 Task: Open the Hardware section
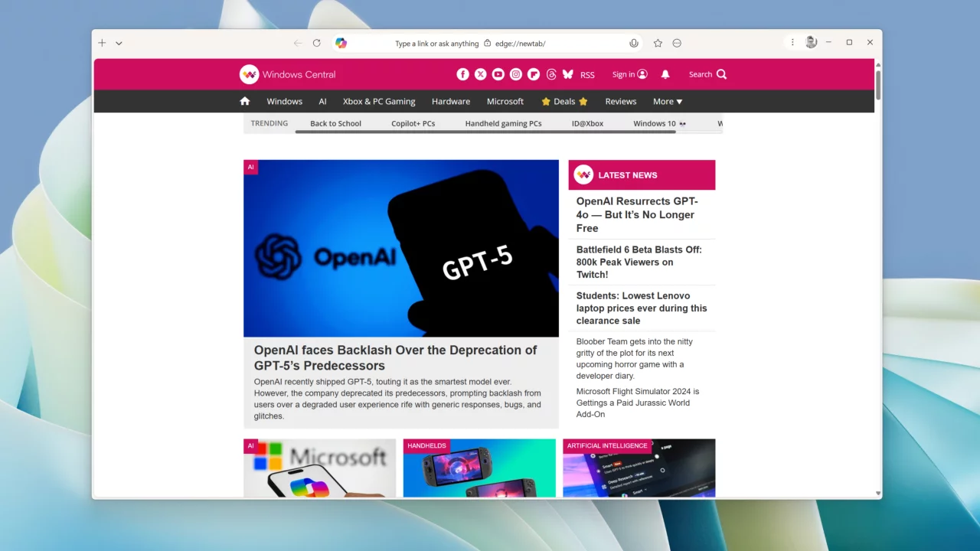tap(451, 101)
